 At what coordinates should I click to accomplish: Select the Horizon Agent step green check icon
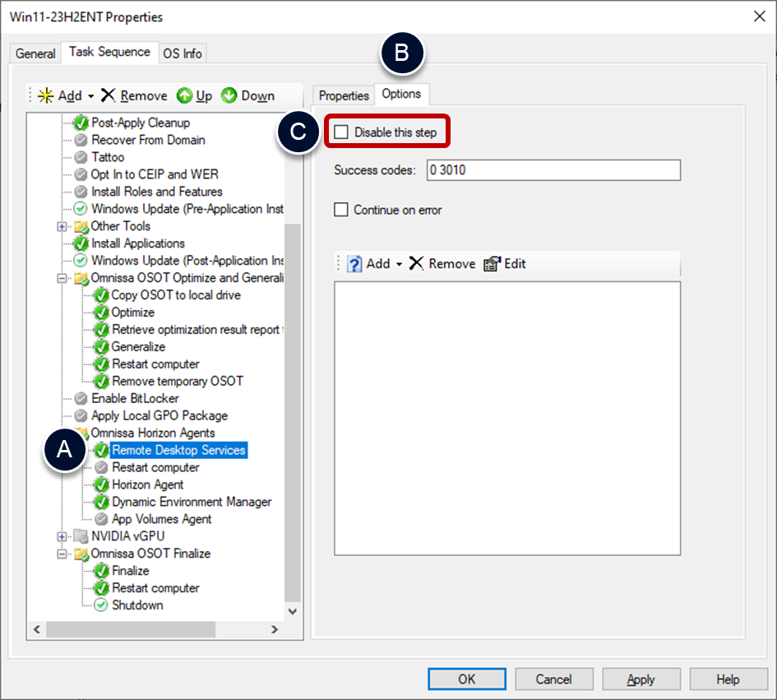(x=101, y=484)
